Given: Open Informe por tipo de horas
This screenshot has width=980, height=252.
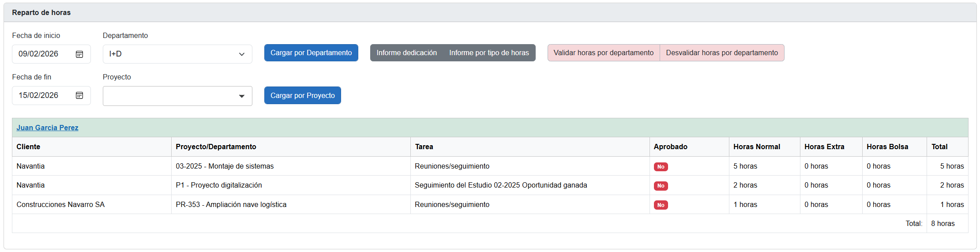Looking at the screenshot, I should tap(489, 53).
